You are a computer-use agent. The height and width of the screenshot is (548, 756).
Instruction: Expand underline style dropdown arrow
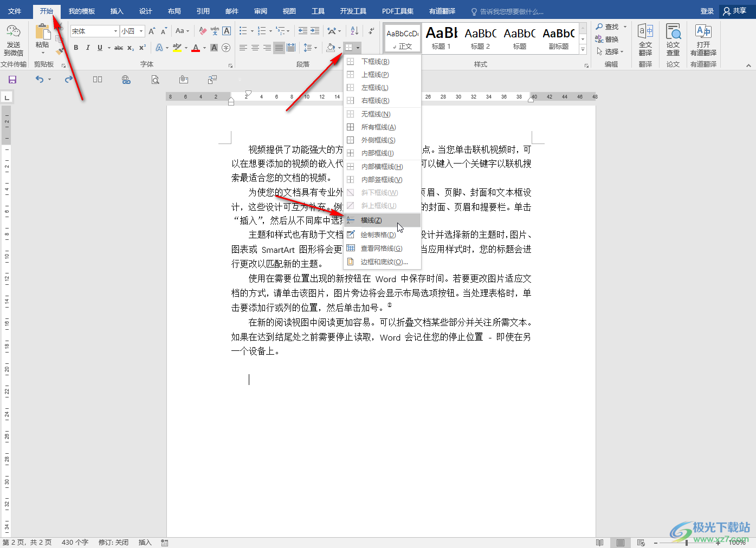tap(109, 48)
